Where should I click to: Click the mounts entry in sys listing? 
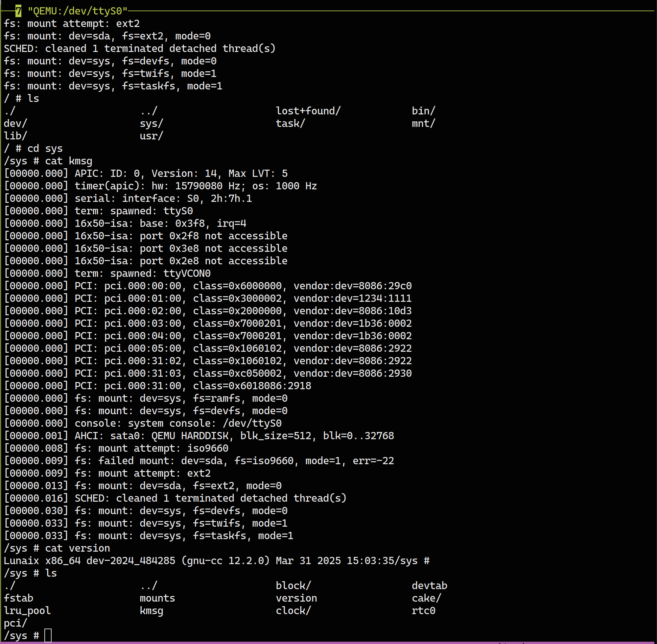point(157,598)
